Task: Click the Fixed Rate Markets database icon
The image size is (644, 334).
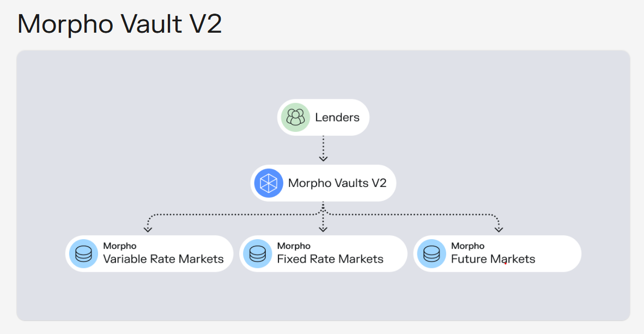Action: [258, 254]
